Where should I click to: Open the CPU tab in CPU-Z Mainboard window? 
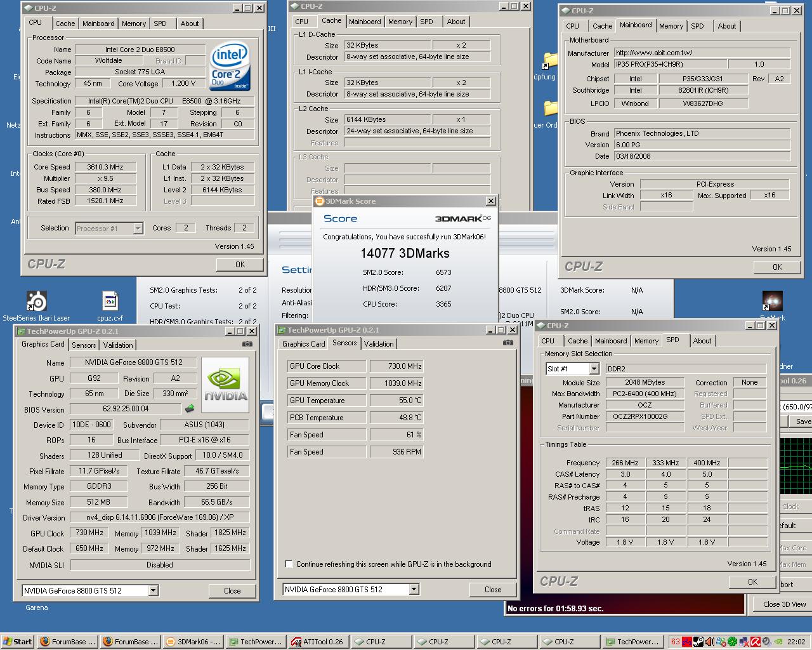tap(573, 26)
